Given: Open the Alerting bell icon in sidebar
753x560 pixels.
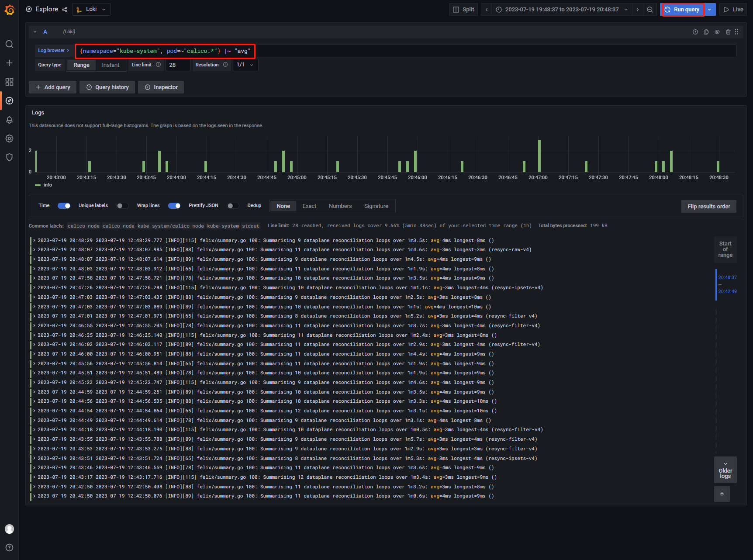Looking at the screenshot, I should point(9,120).
